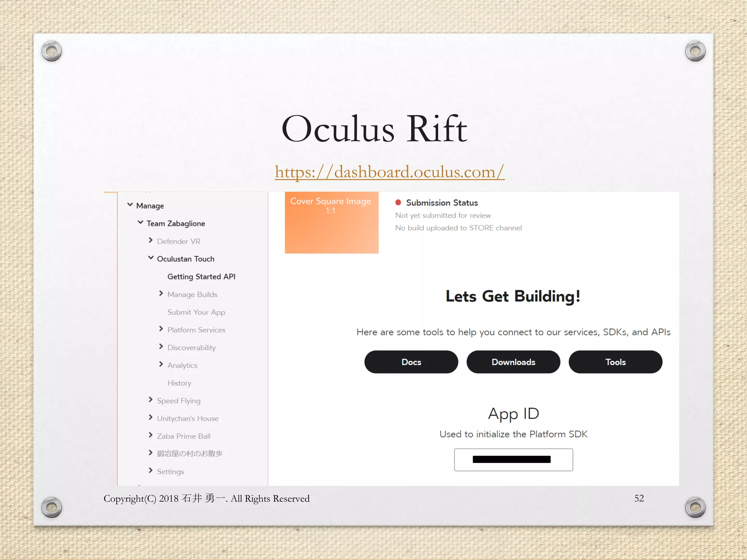Viewport: 747px width, 560px height.
Task: Select Oculustan Touch app entry
Action: [186, 259]
